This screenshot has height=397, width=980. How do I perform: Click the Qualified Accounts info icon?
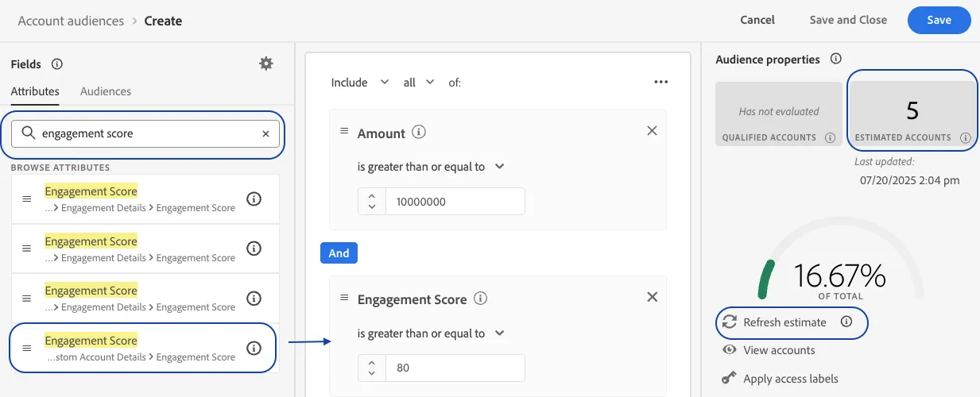[x=830, y=137]
